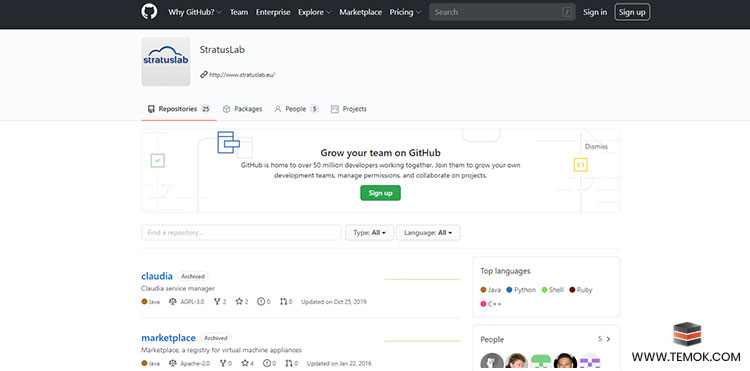The width and height of the screenshot is (750, 371).
Task: Click the marketplace pull requests icon
Action: coord(289,364)
